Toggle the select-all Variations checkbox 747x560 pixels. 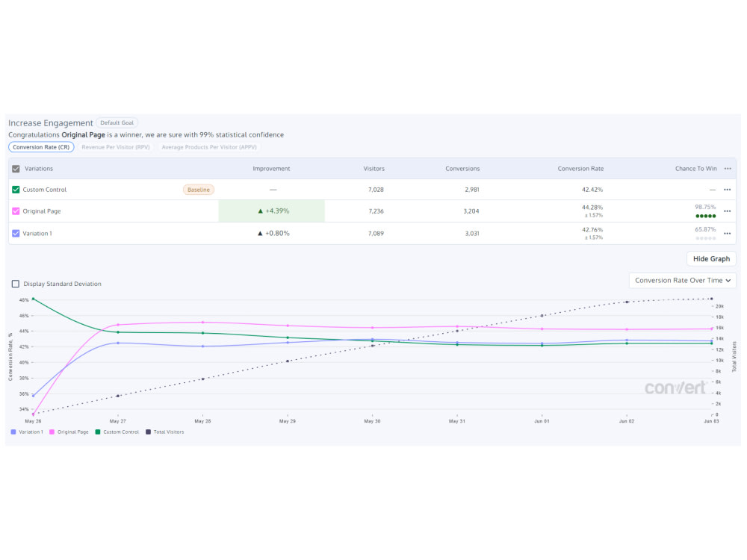tap(16, 169)
